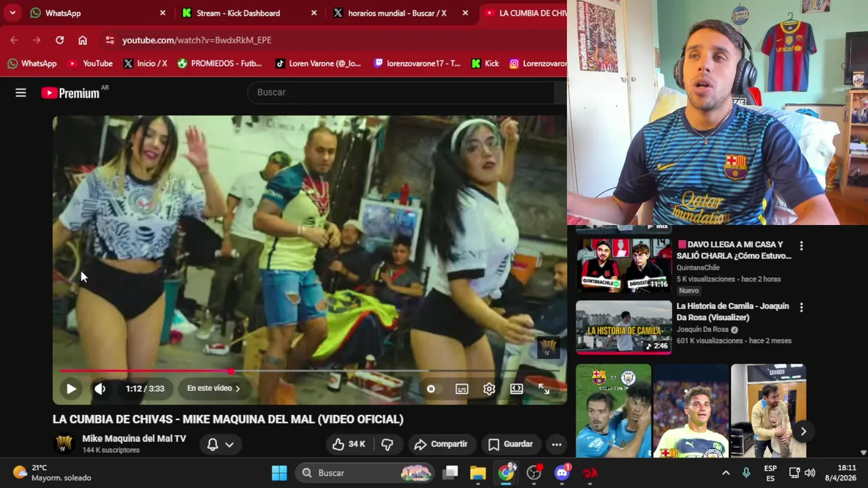Open the player settings gear
Image resolution: width=868 pixels, height=488 pixels.
tap(489, 388)
